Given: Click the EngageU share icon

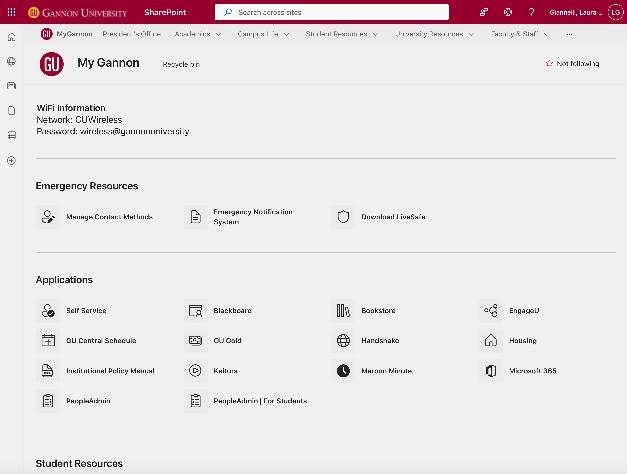Looking at the screenshot, I should [x=491, y=310].
